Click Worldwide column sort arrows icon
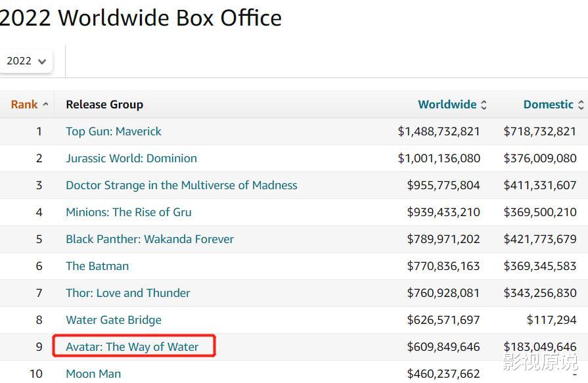588x383 pixels. click(x=484, y=104)
